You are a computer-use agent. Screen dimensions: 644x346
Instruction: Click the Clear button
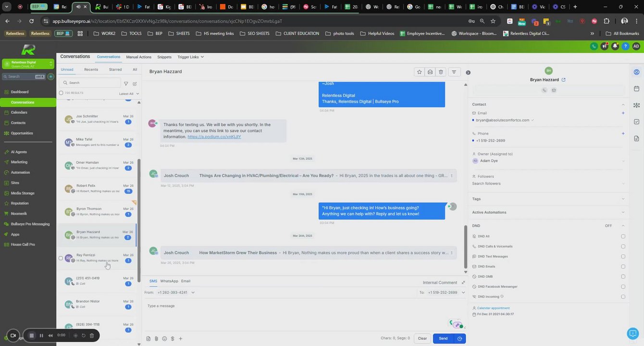click(x=422, y=338)
